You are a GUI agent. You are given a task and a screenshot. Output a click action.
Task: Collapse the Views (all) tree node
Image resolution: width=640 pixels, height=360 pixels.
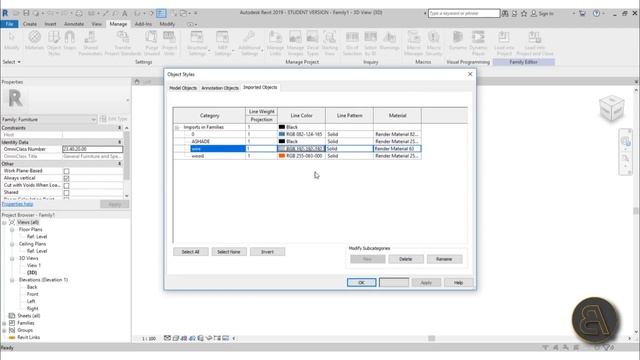pyautogui.click(x=4, y=222)
